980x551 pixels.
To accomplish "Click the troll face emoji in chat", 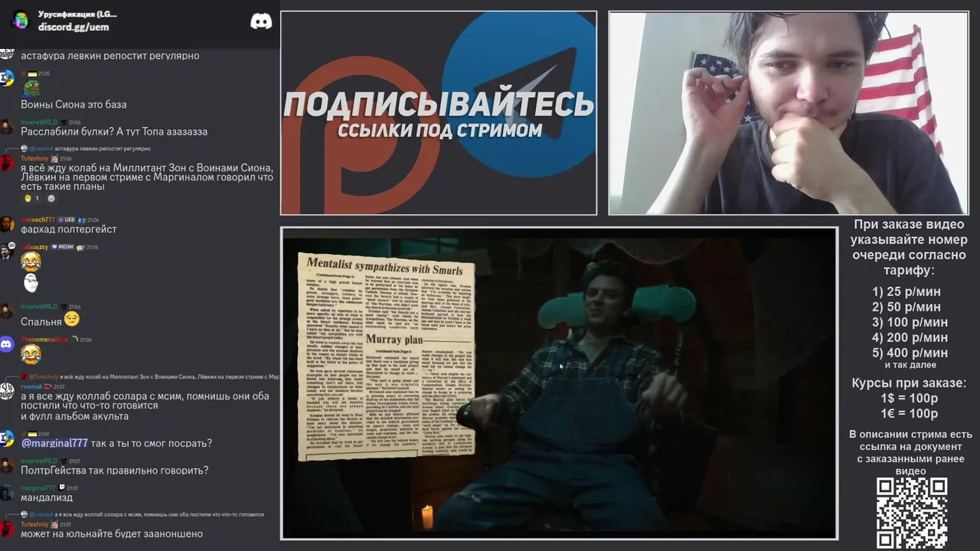I will (31, 283).
